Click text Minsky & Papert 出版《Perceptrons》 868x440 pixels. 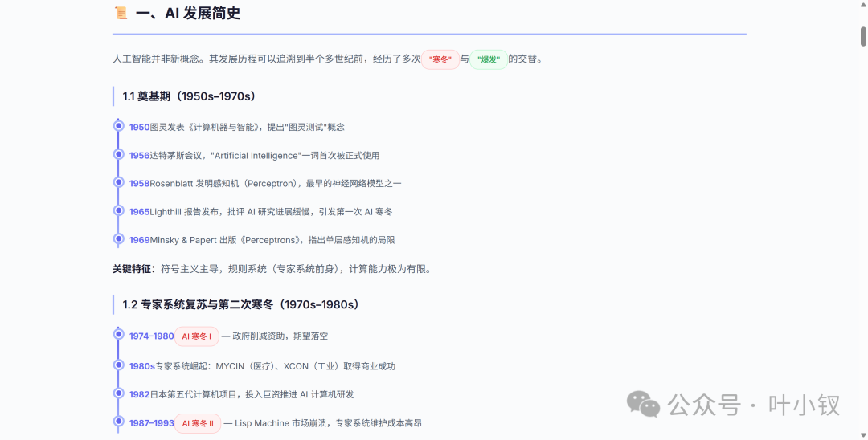click(227, 240)
